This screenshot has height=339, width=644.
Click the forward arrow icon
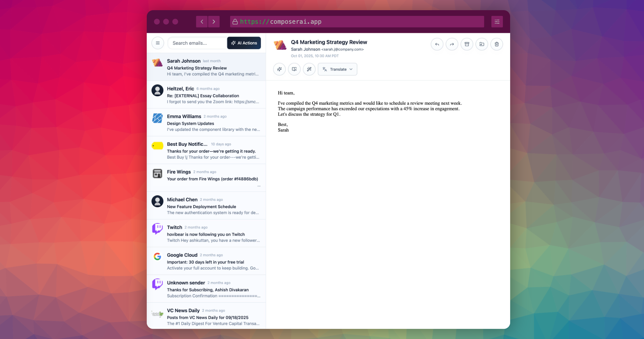click(x=452, y=44)
